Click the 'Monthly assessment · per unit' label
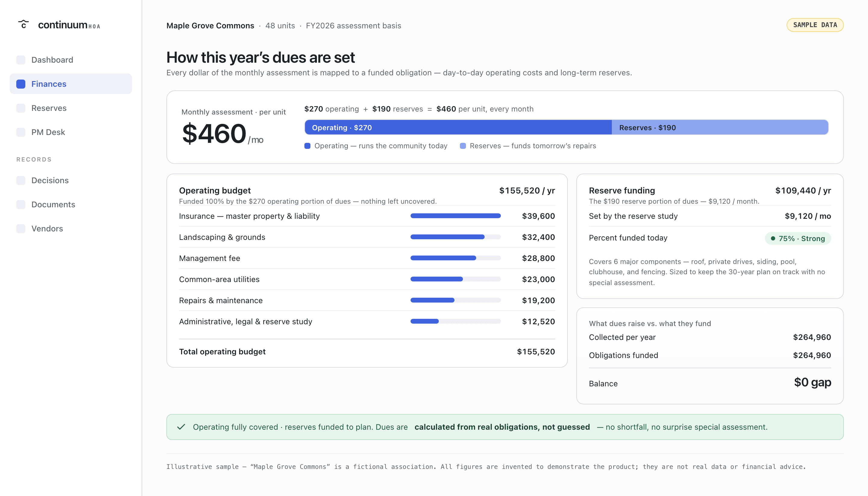The width and height of the screenshot is (868, 496). (233, 112)
